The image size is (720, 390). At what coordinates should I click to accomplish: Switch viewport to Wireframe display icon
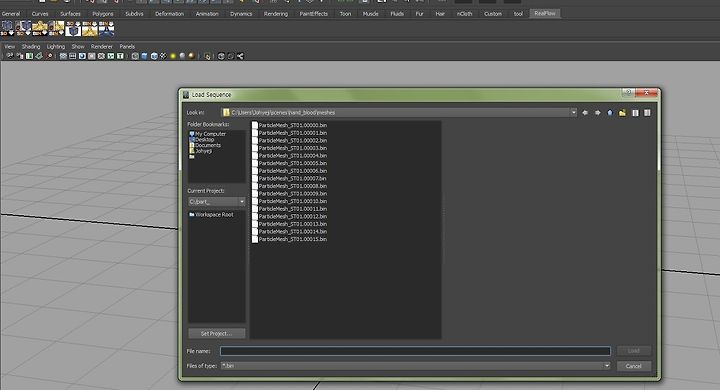click(135, 56)
